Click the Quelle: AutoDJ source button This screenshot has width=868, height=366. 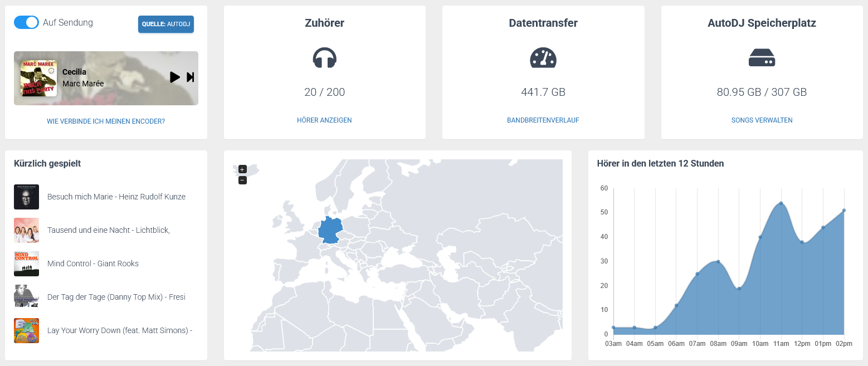166,24
